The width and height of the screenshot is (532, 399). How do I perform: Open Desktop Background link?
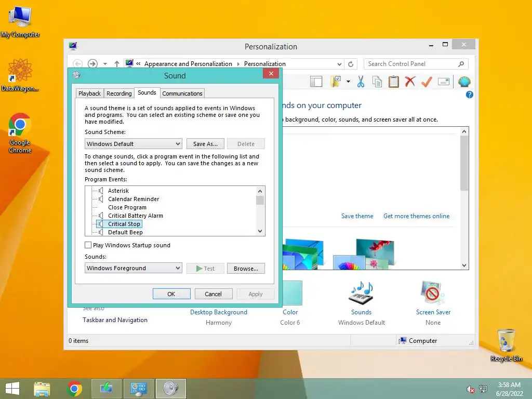[219, 312]
